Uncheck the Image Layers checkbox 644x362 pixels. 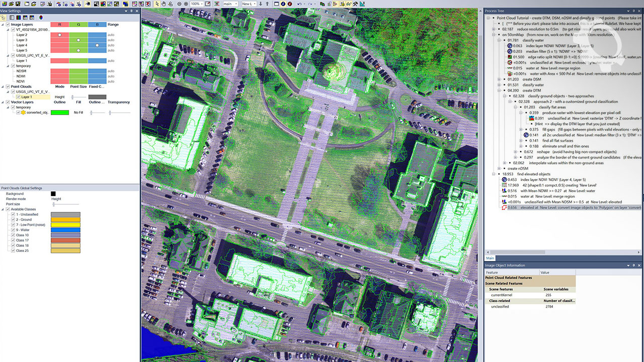8,24
